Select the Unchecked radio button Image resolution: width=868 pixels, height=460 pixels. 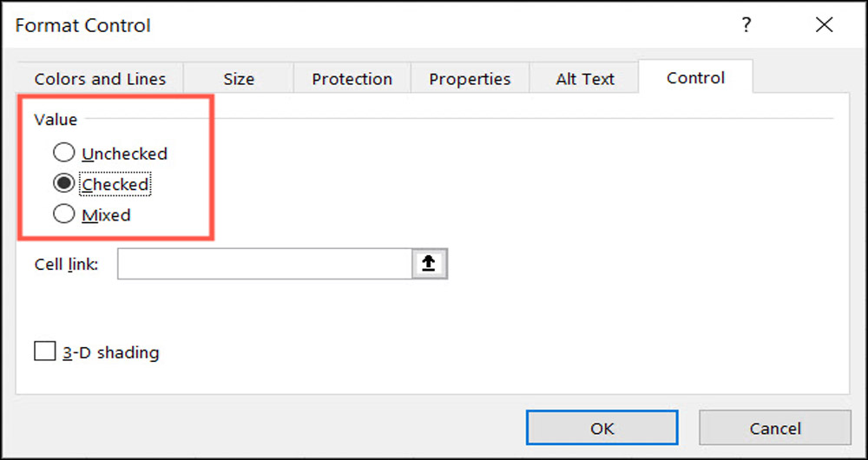[64, 154]
